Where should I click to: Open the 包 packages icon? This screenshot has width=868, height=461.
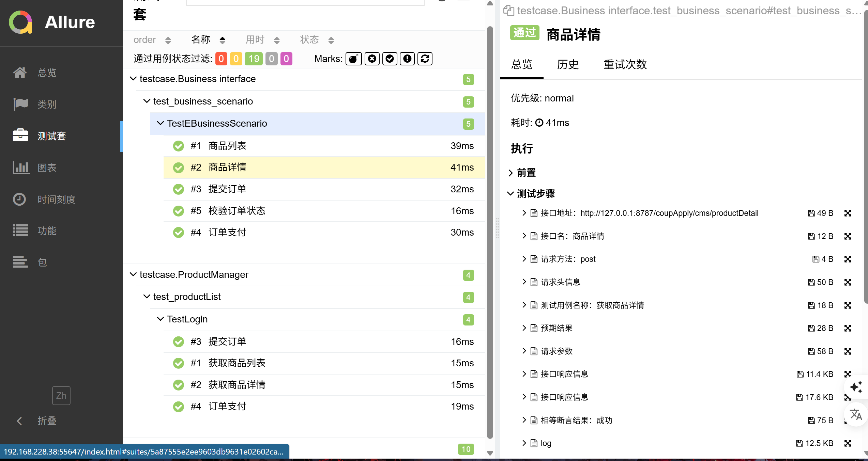(x=20, y=262)
